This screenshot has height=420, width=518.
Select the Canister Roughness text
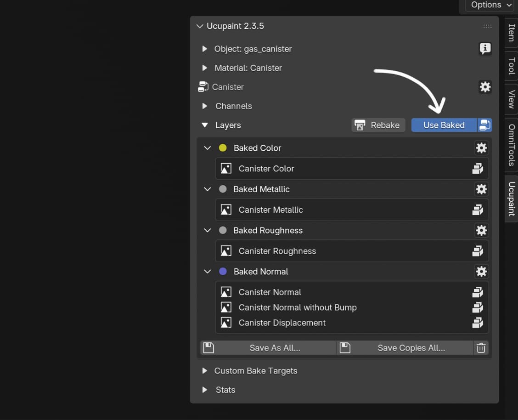tap(277, 251)
